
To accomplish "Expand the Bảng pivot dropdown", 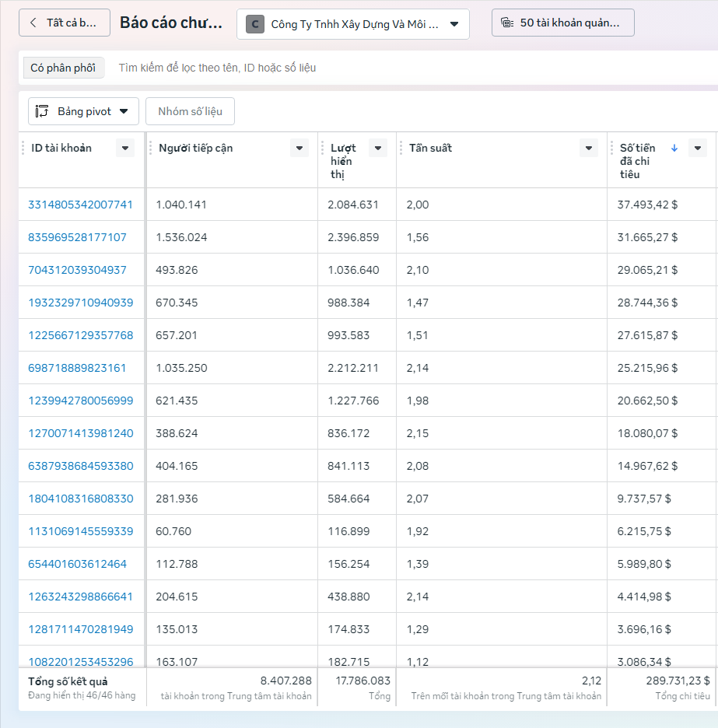I will [x=124, y=111].
